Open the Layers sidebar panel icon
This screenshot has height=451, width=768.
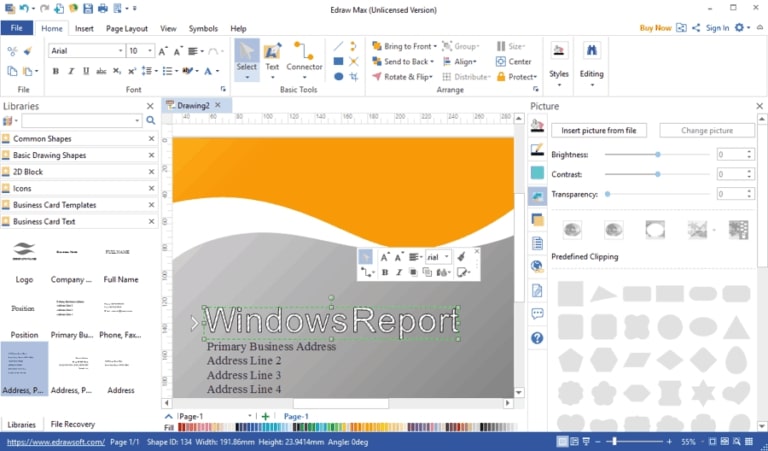tap(537, 220)
